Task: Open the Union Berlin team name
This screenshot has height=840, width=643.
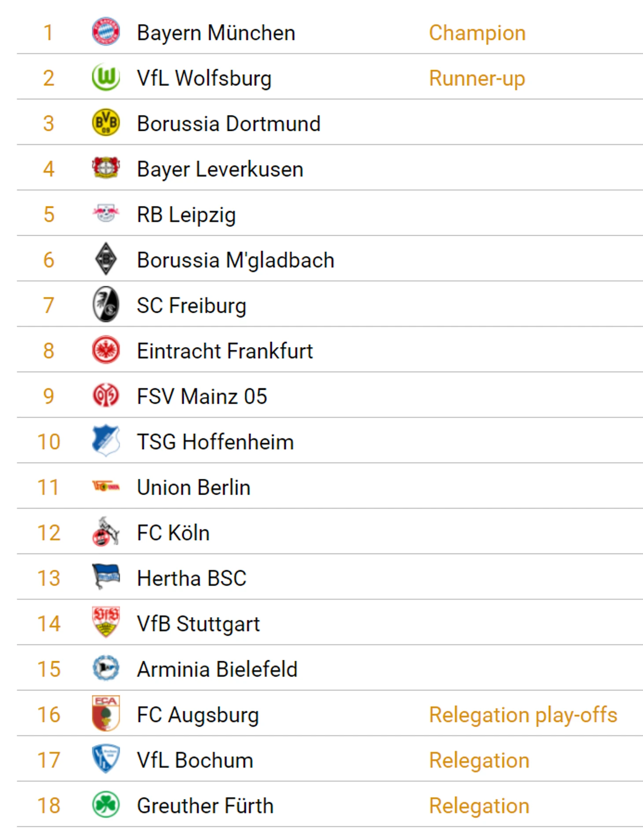Action: click(193, 487)
